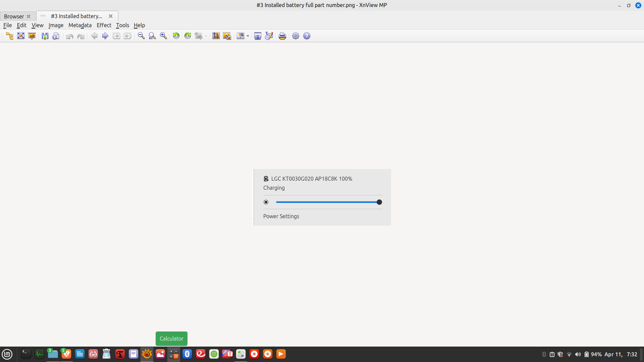Open the View menu
The width and height of the screenshot is (644, 362).
[x=38, y=25]
